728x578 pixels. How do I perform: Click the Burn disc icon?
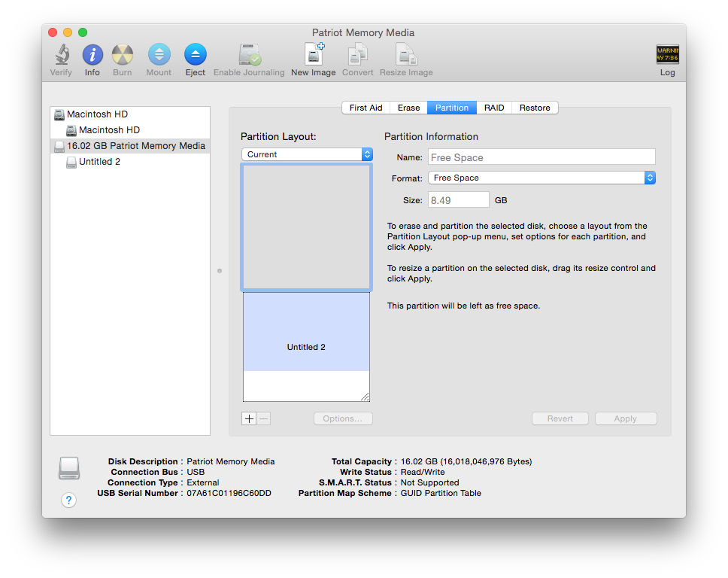pos(123,55)
